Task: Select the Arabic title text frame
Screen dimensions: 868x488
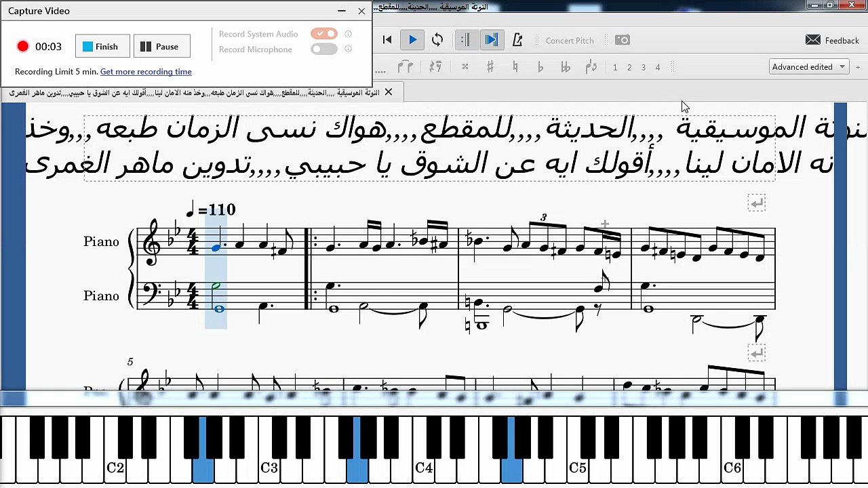Action: click(430, 147)
